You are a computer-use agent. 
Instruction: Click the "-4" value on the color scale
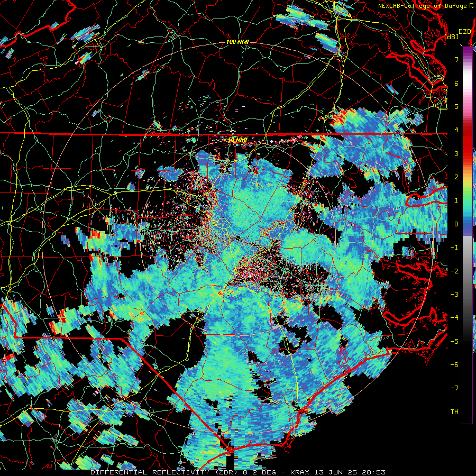(x=454, y=318)
